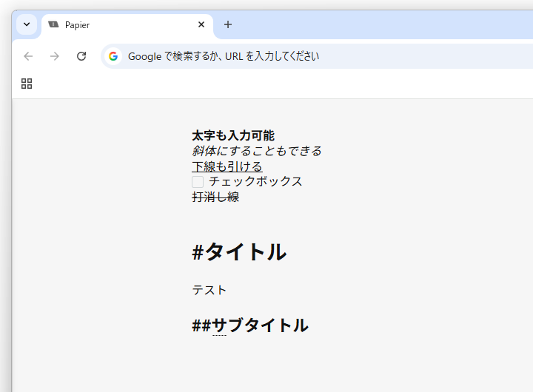Place cursor in the #タイトル heading
The image size is (533, 392).
(239, 252)
